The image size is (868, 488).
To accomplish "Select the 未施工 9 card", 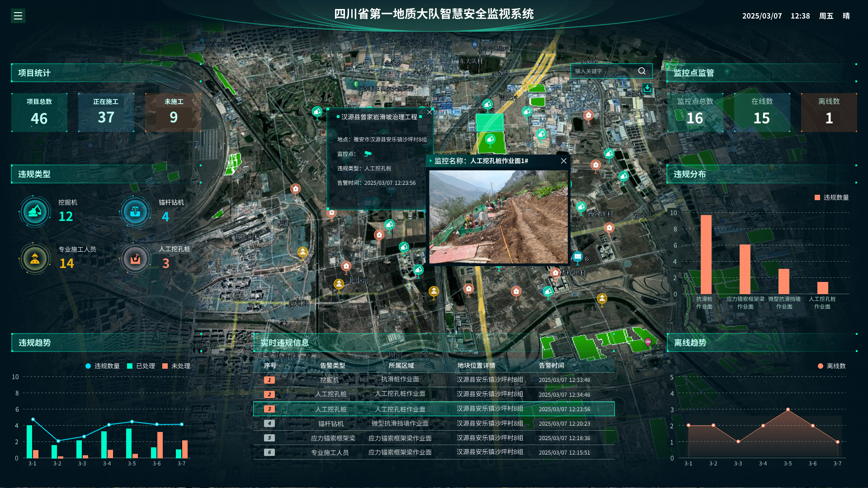I will point(173,113).
